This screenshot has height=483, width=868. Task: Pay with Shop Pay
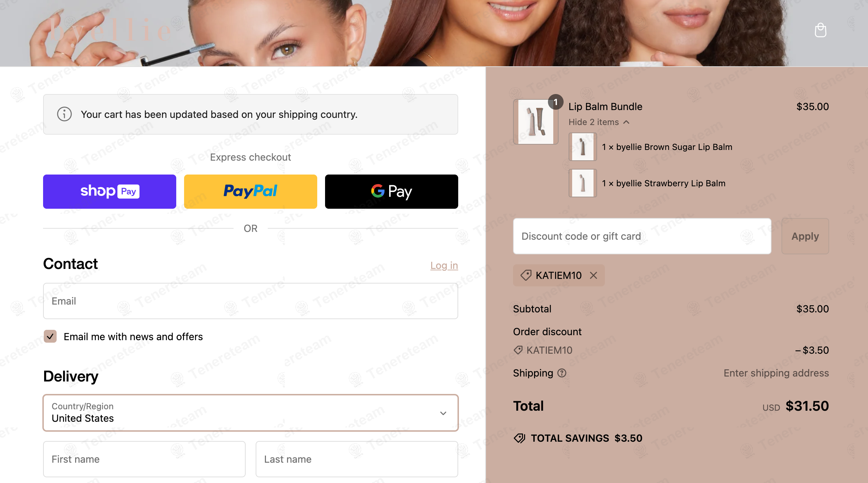pyautogui.click(x=110, y=192)
